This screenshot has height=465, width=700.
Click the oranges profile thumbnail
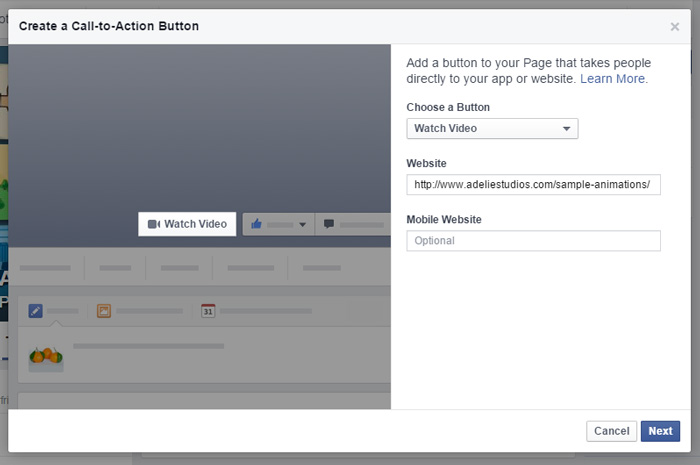pyautogui.click(x=46, y=357)
